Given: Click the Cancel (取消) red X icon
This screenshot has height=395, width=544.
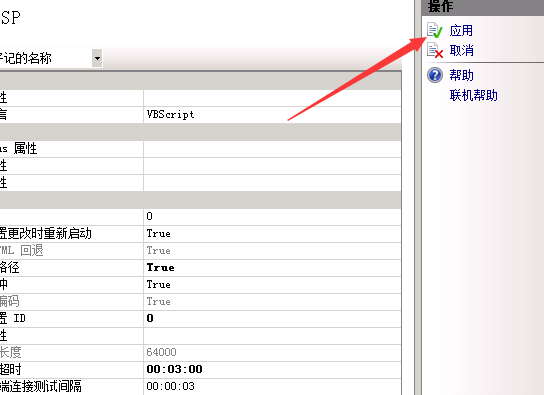Looking at the screenshot, I should coord(435,50).
